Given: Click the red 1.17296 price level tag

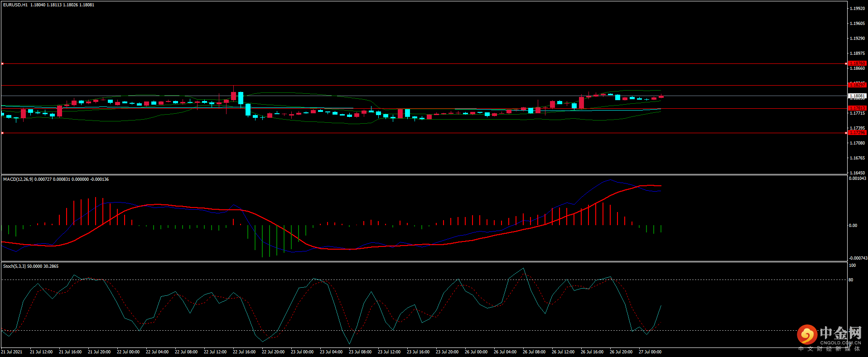Looking at the screenshot, I should pyautogui.click(x=857, y=133).
